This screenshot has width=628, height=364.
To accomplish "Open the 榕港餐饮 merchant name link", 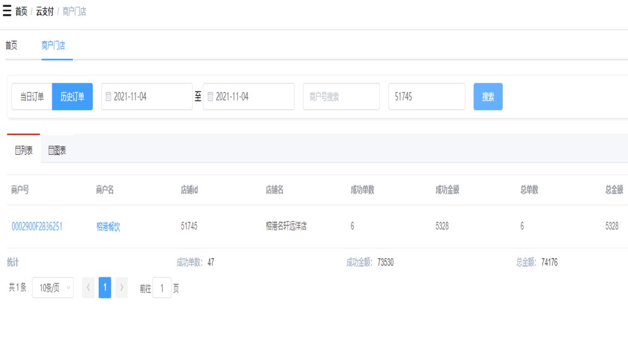I will [x=108, y=227].
